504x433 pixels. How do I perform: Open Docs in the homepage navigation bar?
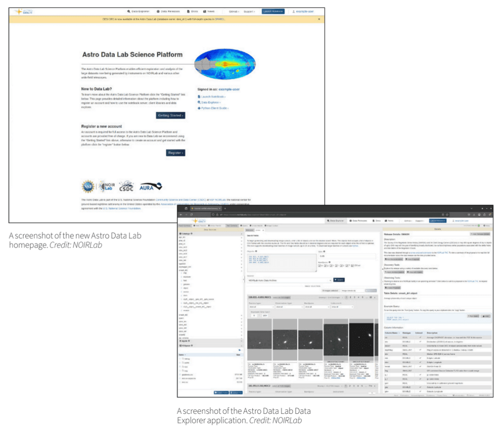point(192,11)
